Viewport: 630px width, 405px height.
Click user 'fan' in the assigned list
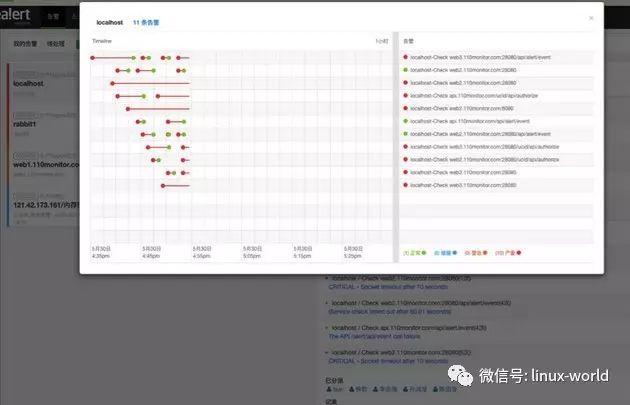tap(335, 389)
